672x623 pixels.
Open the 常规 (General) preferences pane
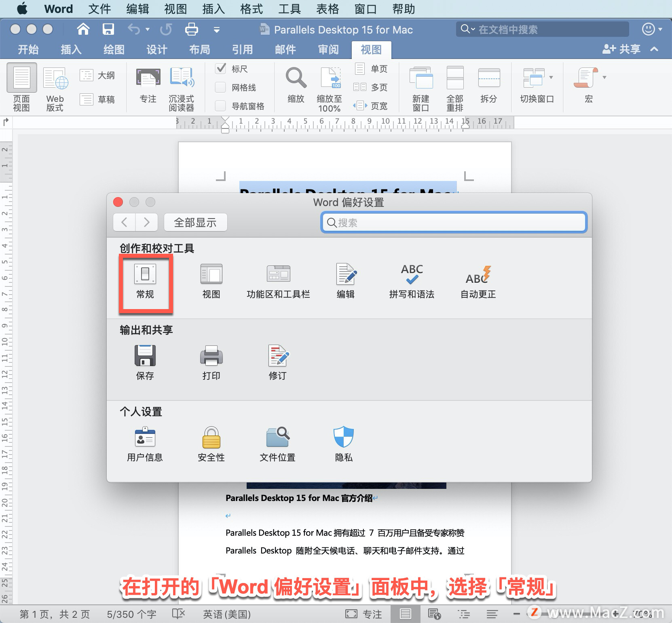pyautogui.click(x=145, y=282)
